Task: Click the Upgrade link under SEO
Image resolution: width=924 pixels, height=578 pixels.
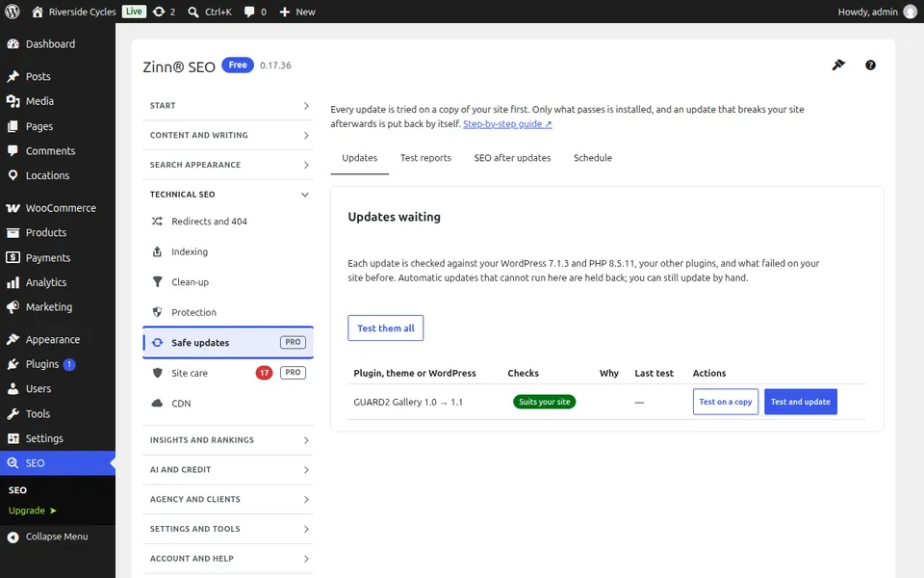Action: (x=32, y=511)
